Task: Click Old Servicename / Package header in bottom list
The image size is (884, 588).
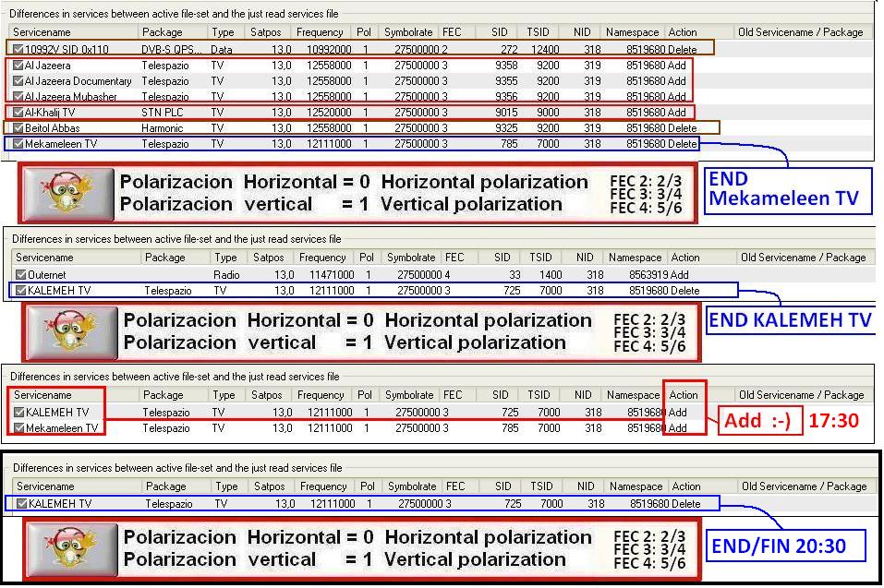Action: tap(804, 486)
